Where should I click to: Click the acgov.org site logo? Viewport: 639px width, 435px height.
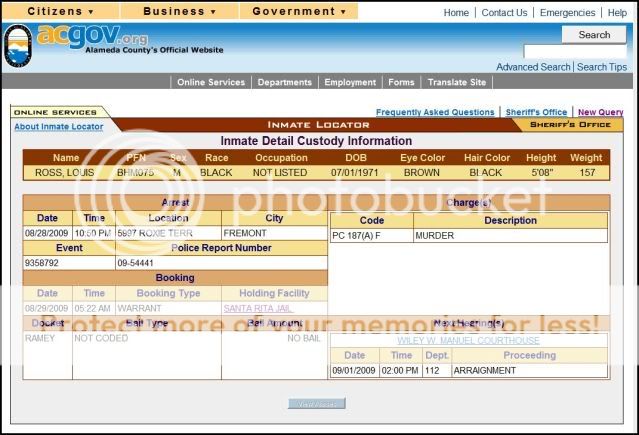[x=93, y=37]
